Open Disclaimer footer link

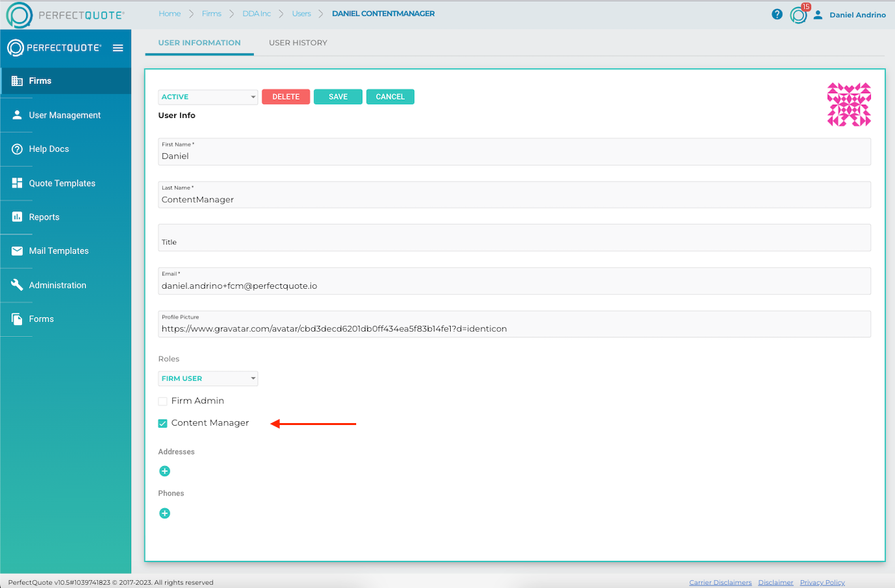(x=776, y=583)
